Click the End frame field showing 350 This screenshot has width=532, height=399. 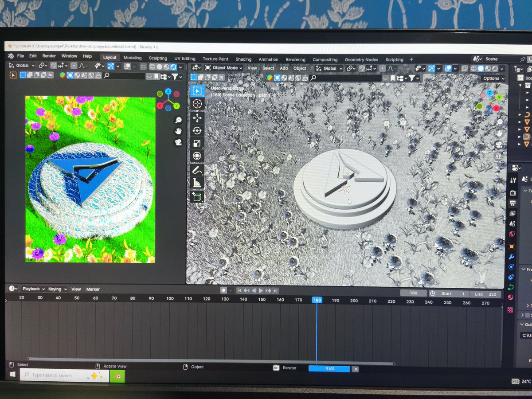pyautogui.click(x=486, y=293)
